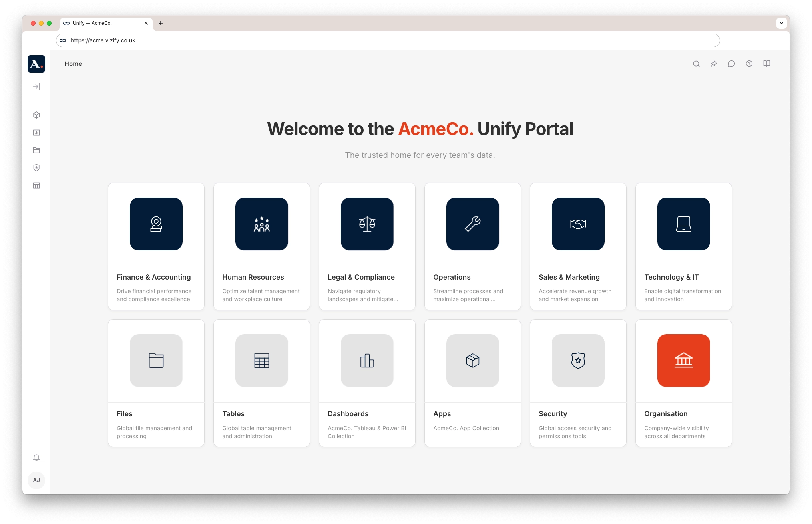Click the help question-mark icon

[749, 64]
